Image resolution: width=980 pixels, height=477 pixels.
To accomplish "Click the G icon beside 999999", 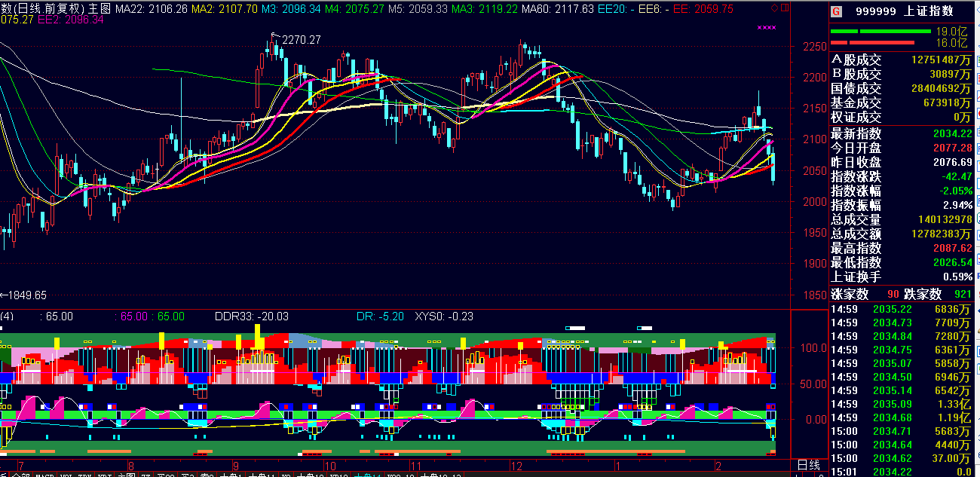I will coord(836,11).
